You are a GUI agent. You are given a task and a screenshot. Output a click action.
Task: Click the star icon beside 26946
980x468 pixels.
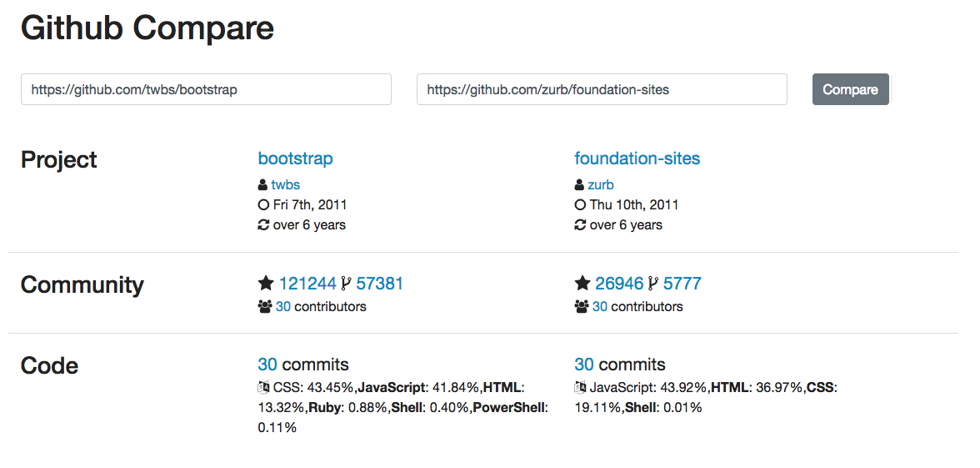coord(582,284)
